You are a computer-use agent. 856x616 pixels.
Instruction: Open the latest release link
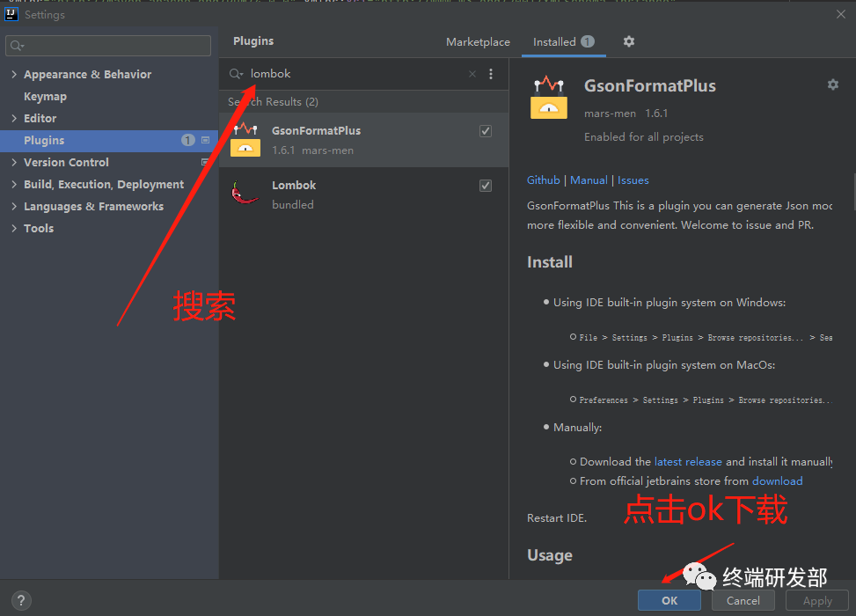click(688, 462)
